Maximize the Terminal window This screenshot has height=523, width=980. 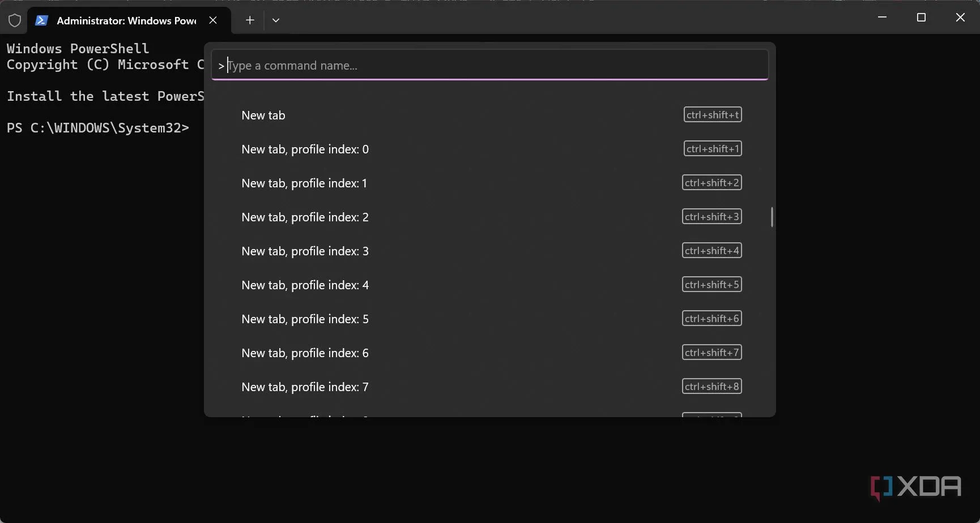[x=921, y=18]
